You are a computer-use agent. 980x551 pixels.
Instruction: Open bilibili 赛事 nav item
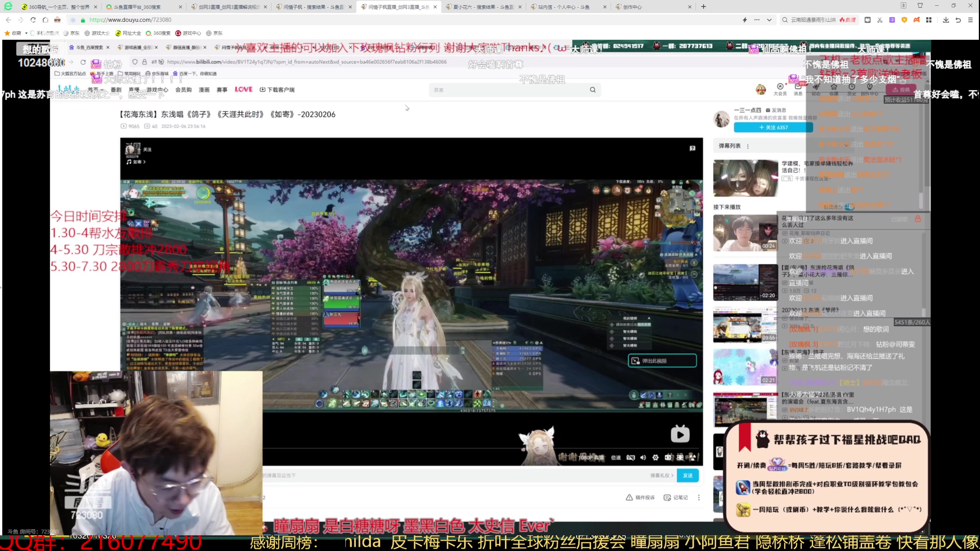tap(222, 90)
